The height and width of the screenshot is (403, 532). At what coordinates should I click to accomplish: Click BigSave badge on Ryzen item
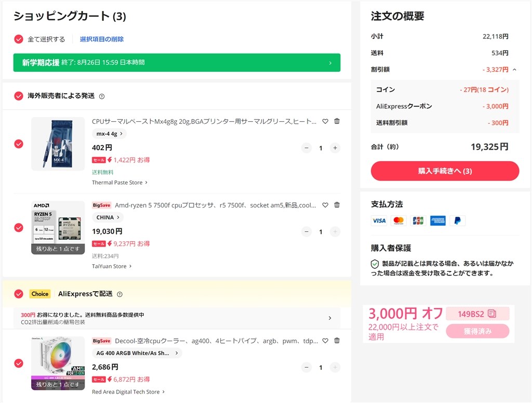click(x=101, y=205)
